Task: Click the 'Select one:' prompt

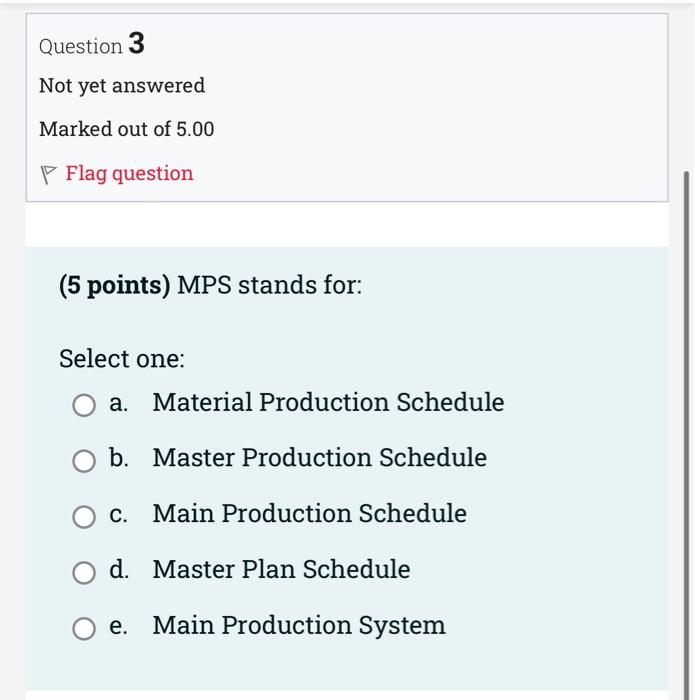Action: click(122, 359)
